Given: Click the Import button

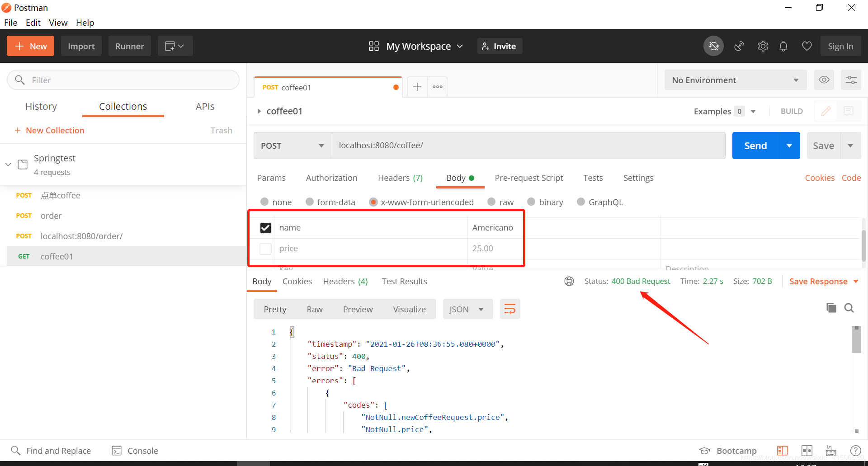Looking at the screenshot, I should pyautogui.click(x=81, y=46).
